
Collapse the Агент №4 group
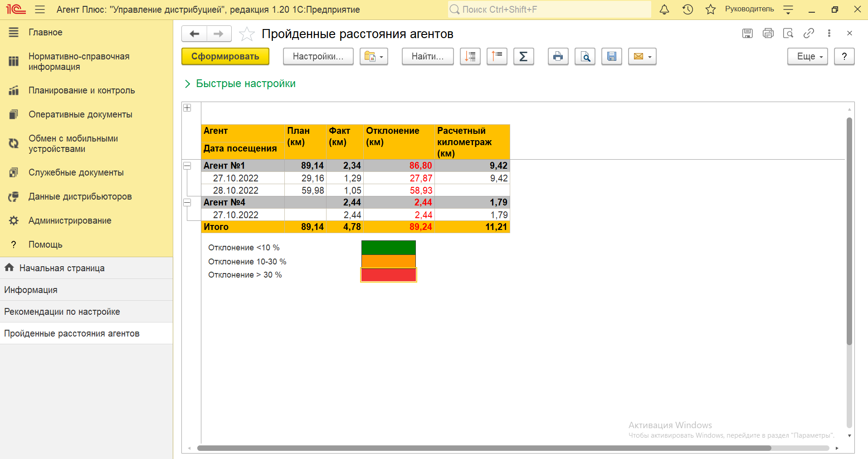pos(187,203)
